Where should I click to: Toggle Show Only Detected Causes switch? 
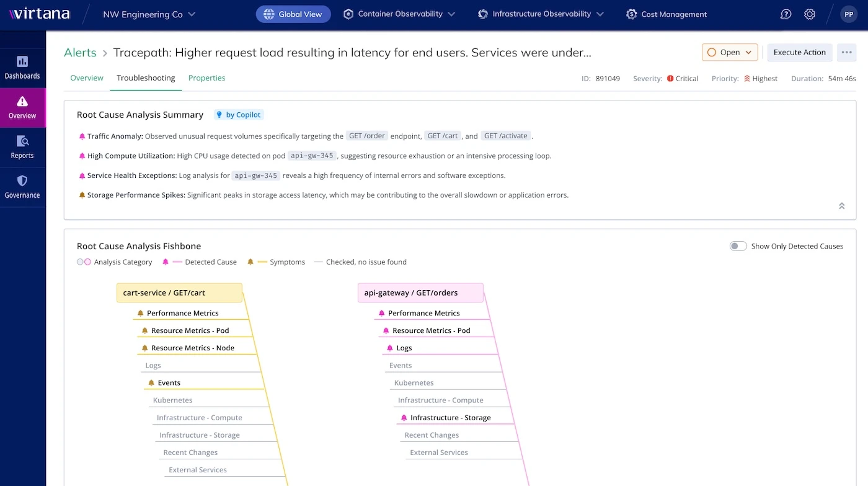[738, 246]
